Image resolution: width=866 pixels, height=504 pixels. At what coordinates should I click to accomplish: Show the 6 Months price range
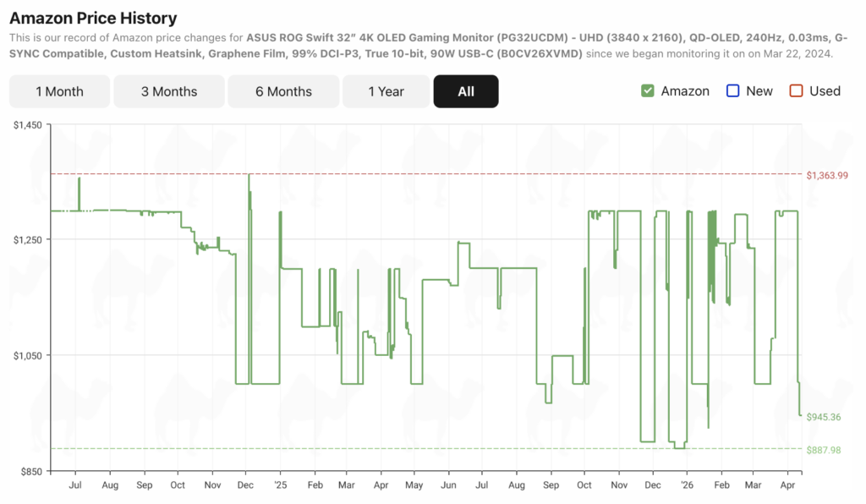[x=283, y=91]
